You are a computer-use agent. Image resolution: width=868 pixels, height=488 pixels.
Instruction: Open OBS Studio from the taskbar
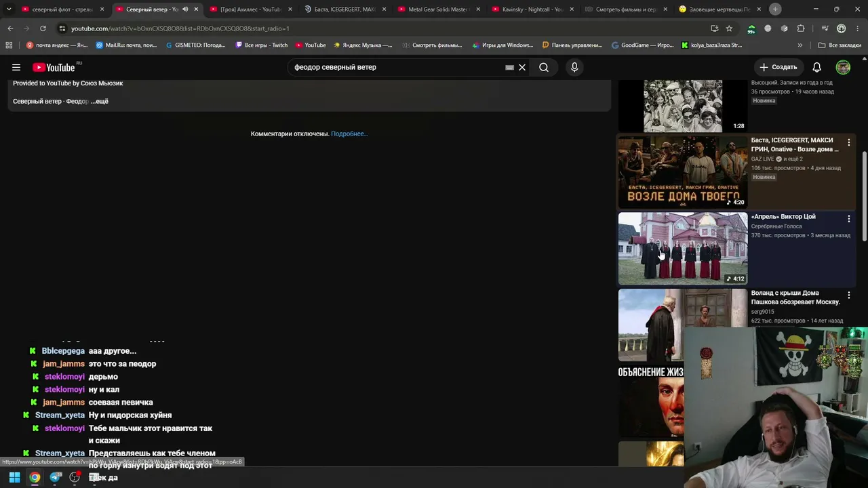tap(75, 478)
